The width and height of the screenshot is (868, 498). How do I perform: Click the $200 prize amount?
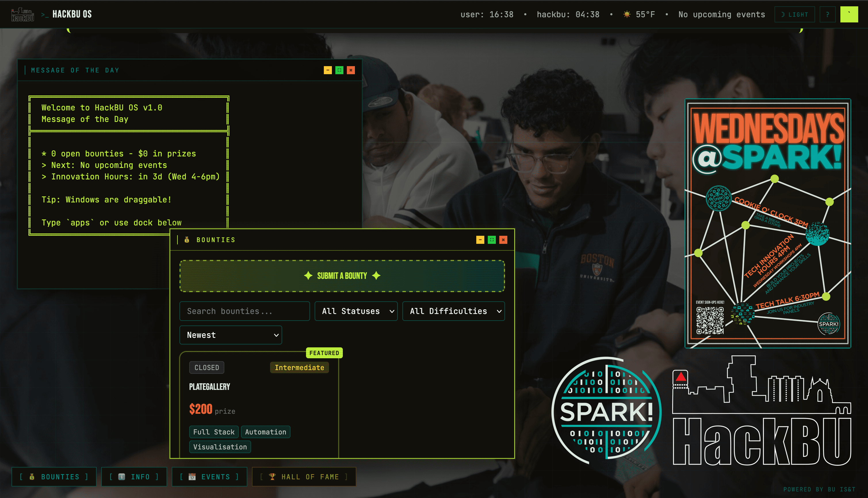(x=201, y=409)
